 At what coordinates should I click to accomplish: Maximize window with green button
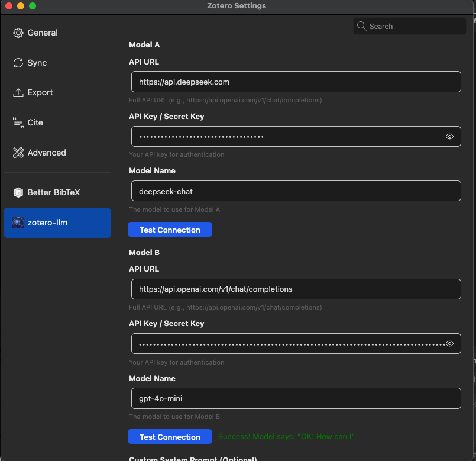(x=33, y=6)
